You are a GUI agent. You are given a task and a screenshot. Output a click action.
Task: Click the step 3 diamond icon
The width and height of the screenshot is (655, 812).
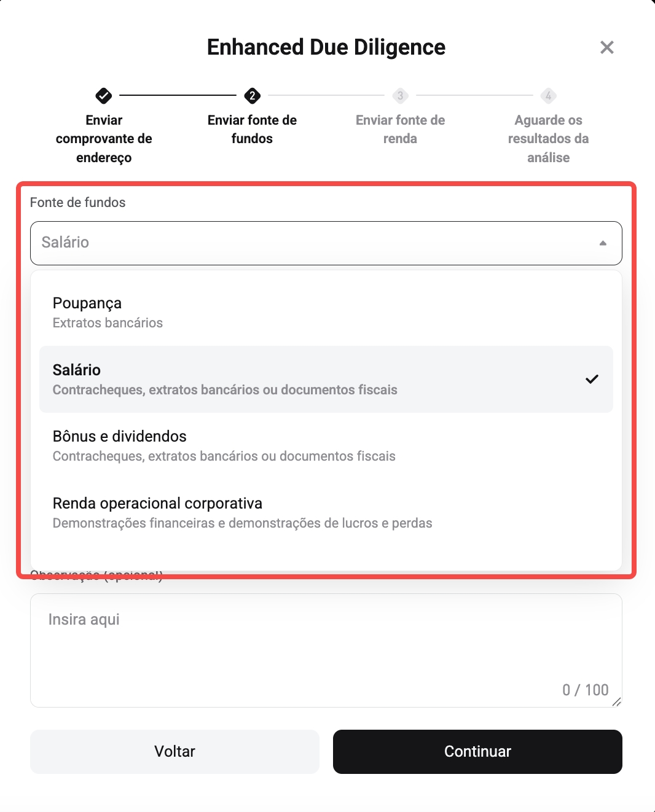[x=400, y=96]
